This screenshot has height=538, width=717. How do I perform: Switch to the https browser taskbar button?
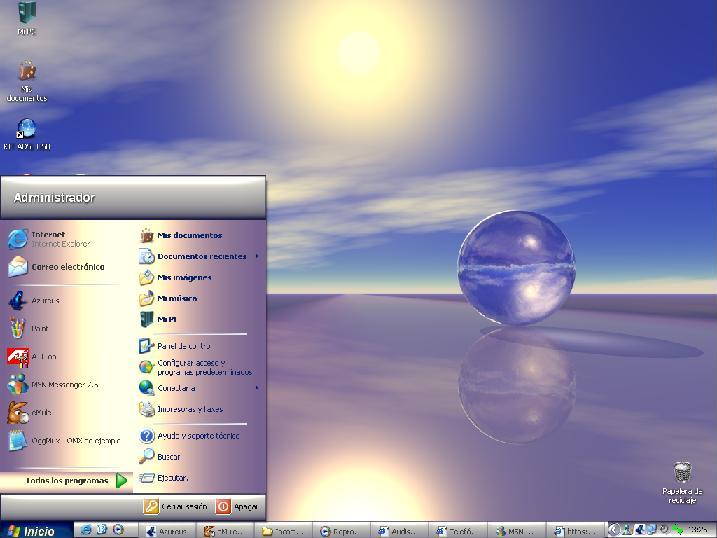tap(574, 531)
